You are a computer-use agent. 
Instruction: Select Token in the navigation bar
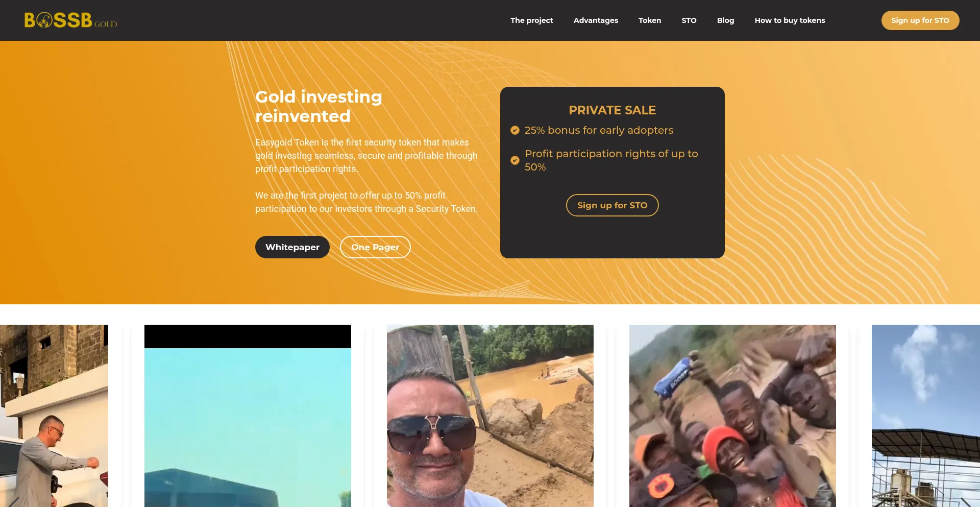coord(650,20)
